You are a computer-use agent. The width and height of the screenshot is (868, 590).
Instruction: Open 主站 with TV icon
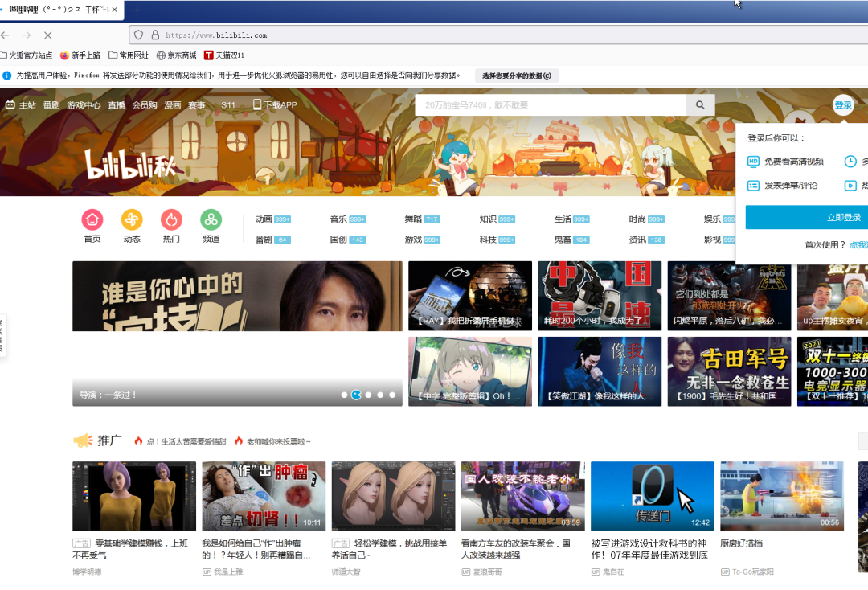[x=20, y=104]
